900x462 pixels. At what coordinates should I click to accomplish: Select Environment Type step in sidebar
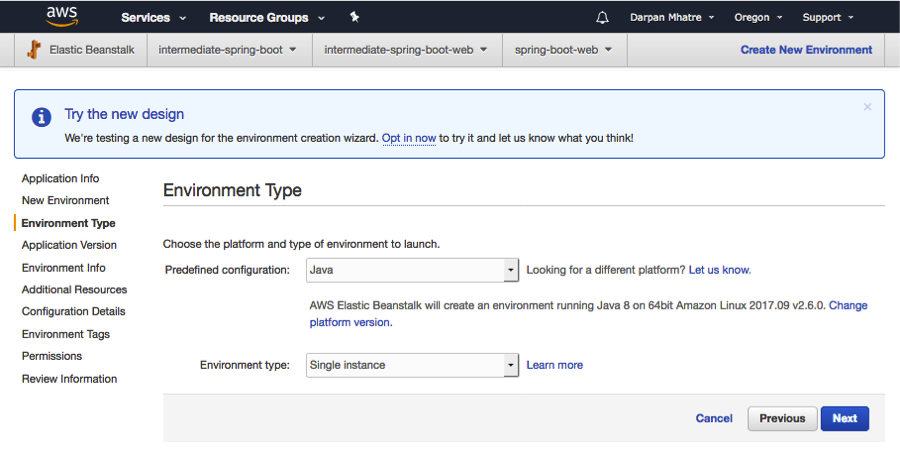pos(68,223)
